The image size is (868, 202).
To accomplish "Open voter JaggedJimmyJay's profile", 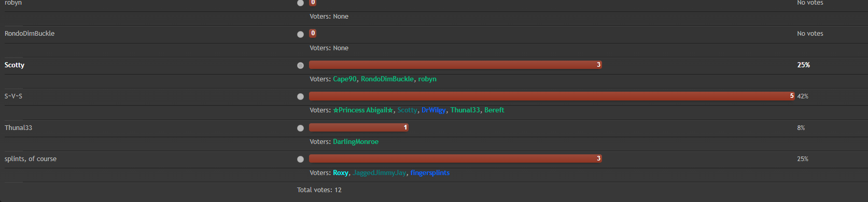I will tap(380, 173).
